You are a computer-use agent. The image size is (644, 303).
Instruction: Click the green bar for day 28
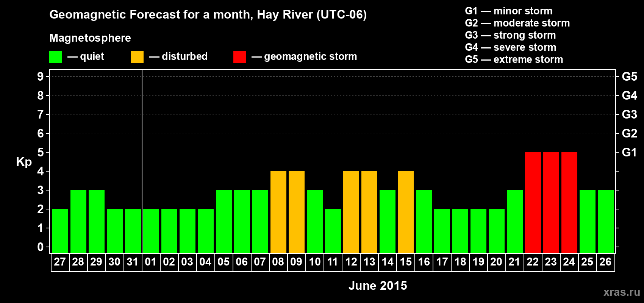(78, 221)
